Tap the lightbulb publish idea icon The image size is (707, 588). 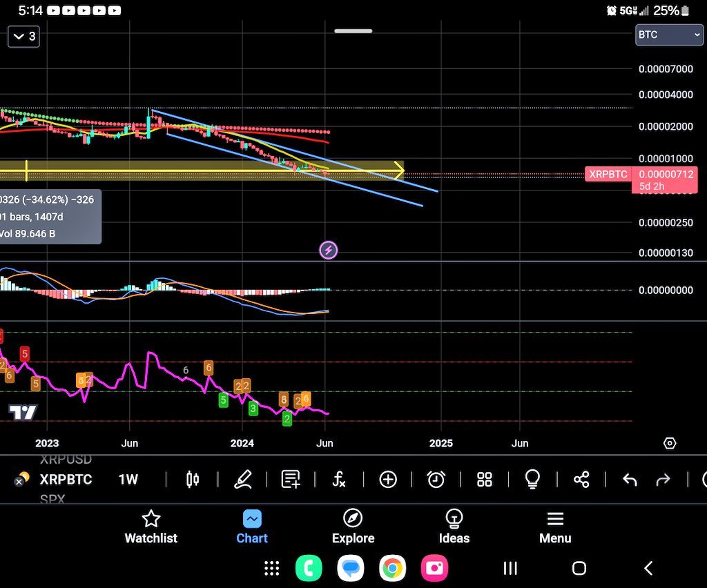tap(532, 479)
